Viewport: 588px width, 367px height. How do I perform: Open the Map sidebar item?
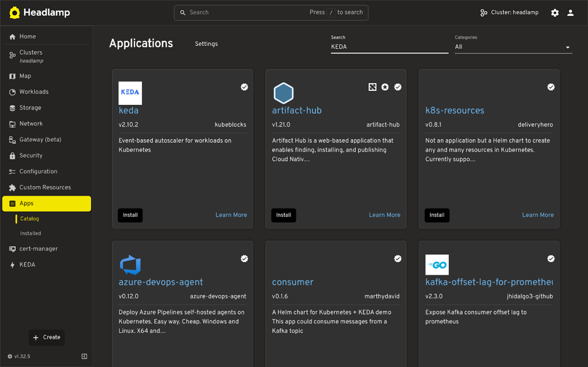click(x=46, y=76)
